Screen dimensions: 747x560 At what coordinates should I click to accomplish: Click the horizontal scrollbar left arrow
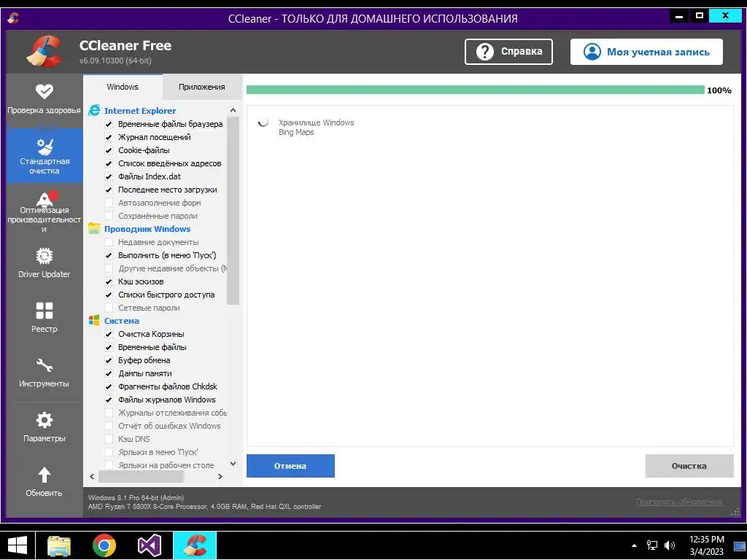[x=92, y=476]
